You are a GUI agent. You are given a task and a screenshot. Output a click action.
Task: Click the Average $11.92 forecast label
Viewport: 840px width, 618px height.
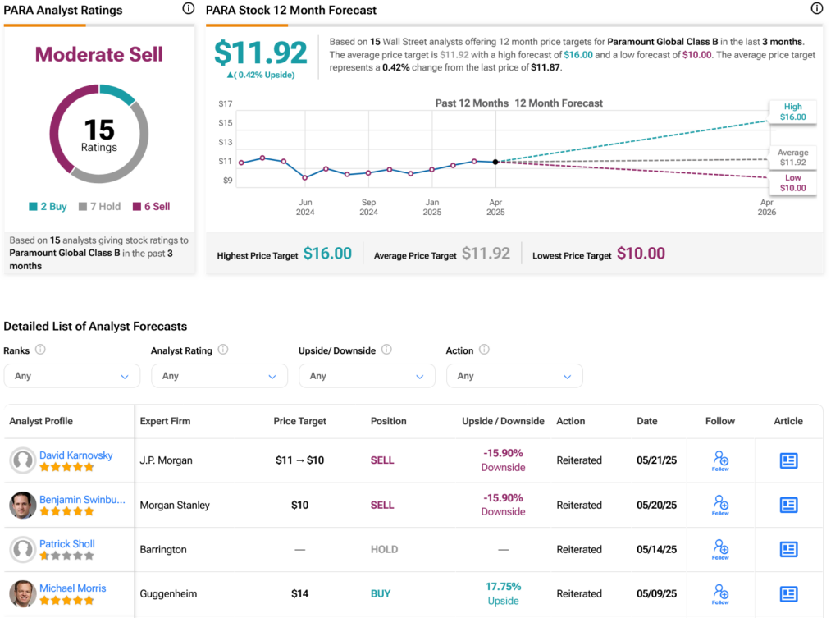point(793,157)
